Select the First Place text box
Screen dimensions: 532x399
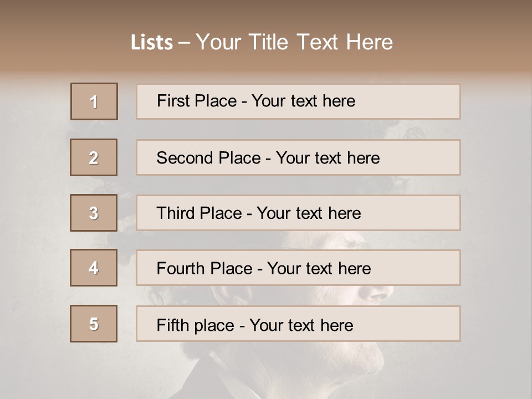(x=298, y=101)
